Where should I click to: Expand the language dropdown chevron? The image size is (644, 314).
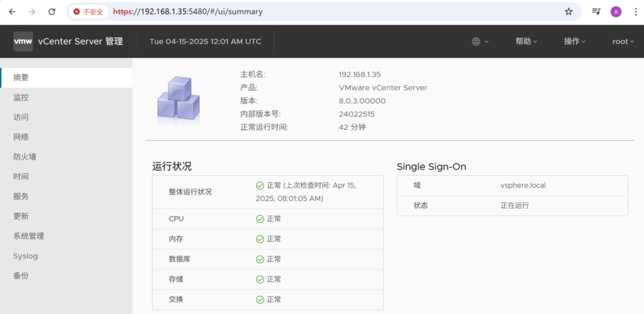pos(487,42)
